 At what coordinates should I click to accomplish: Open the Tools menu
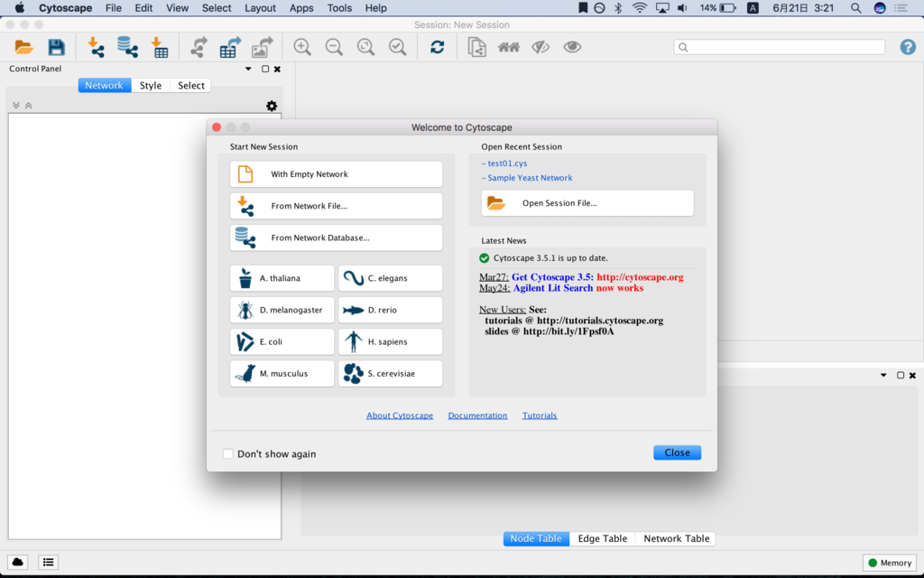[339, 8]
